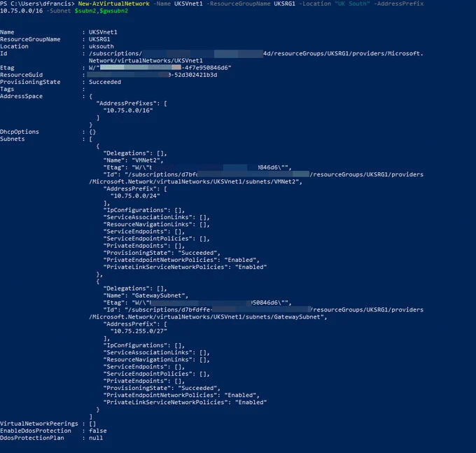Click the 10.75.0.0/16 argument on command line

point(21,11)
